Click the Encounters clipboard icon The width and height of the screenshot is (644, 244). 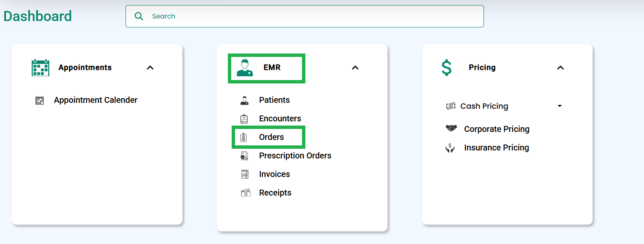pos(244,119)
